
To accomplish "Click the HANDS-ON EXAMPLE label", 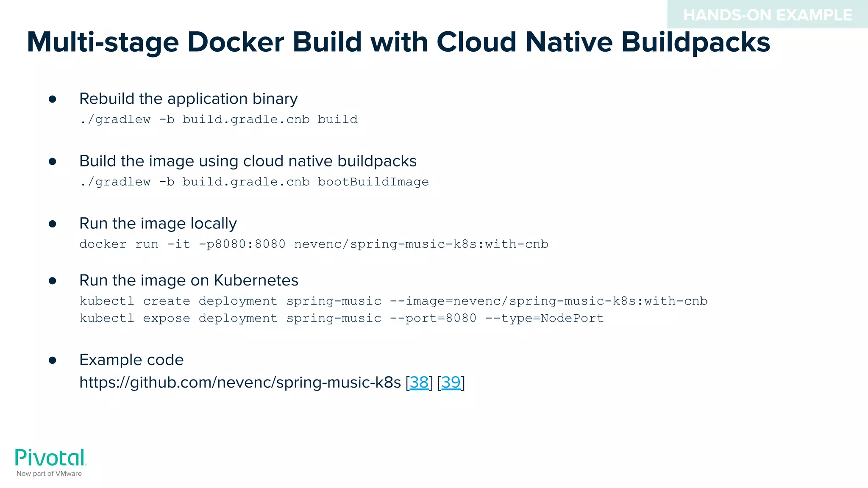I will [768, 15].
